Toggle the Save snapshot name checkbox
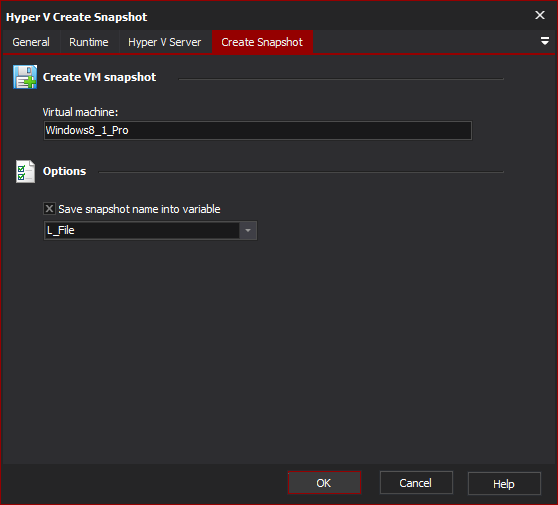The image size is (558, 505). coord(49,209)
